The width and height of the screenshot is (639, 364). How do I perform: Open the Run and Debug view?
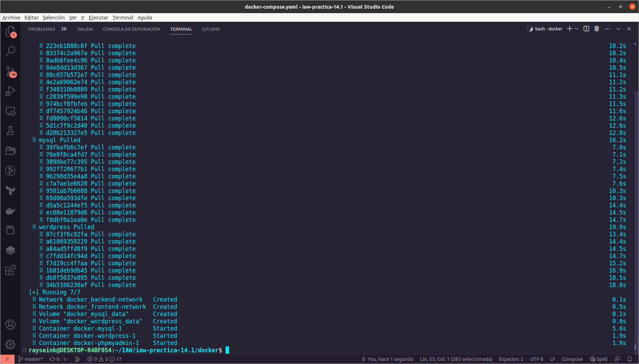pyautogui.click(x=10, y=91)
